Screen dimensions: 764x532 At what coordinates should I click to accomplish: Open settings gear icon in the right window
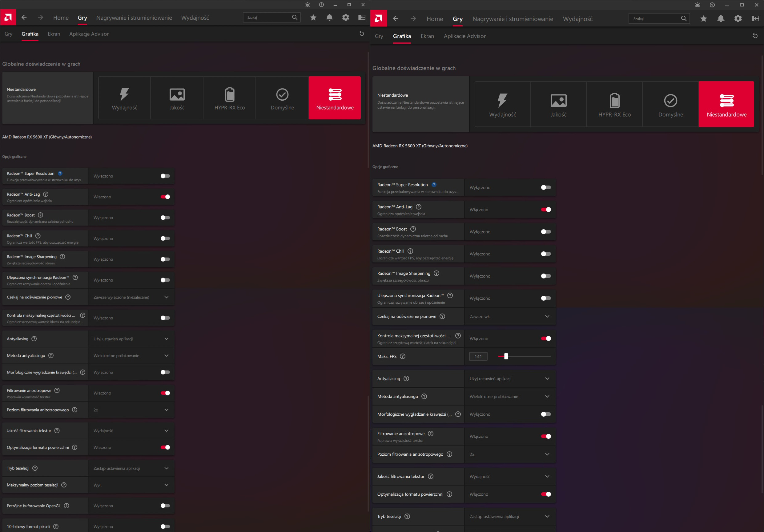click(x=738, y=19)
